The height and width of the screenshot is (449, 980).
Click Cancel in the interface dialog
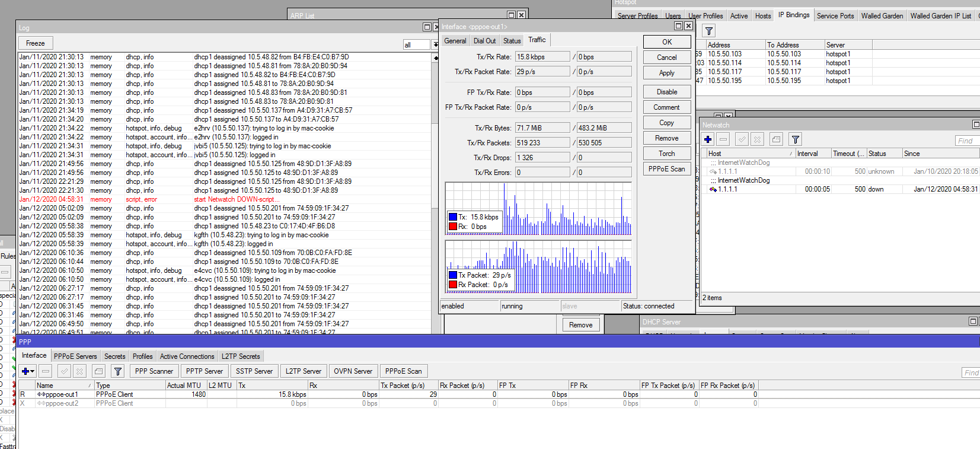click(x=667, y=58)
